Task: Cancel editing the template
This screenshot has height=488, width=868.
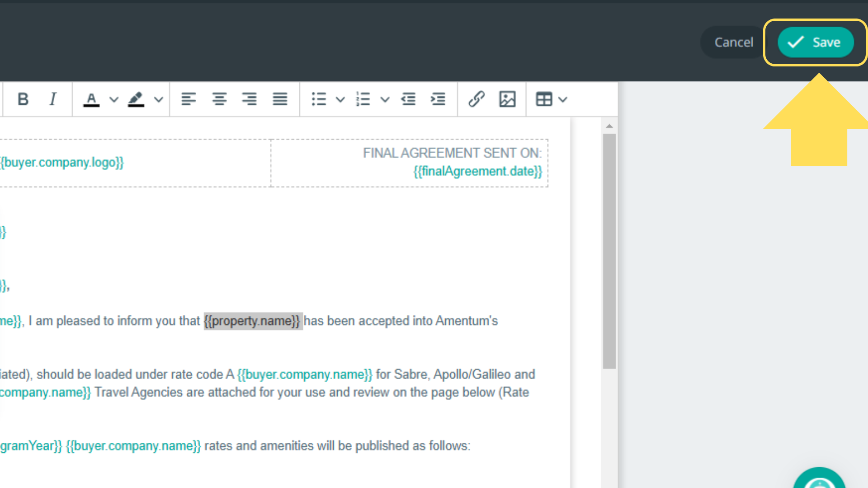Action: [733, 42]
